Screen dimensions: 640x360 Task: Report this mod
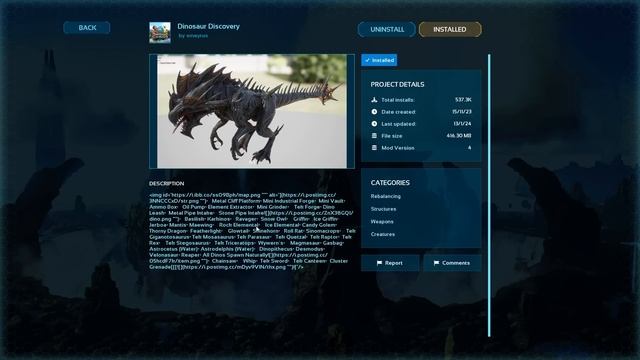(x=390, y=263)
